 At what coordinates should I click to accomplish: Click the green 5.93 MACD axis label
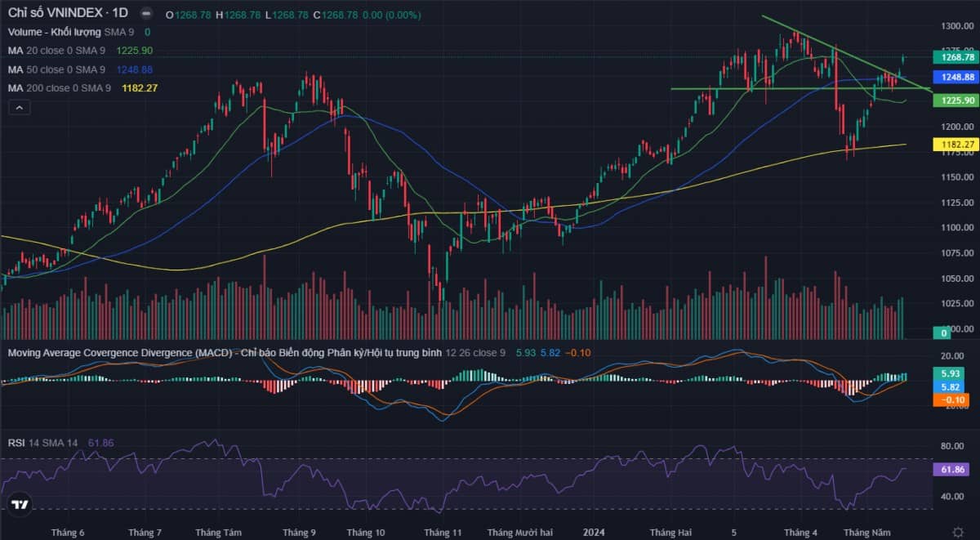951,373
